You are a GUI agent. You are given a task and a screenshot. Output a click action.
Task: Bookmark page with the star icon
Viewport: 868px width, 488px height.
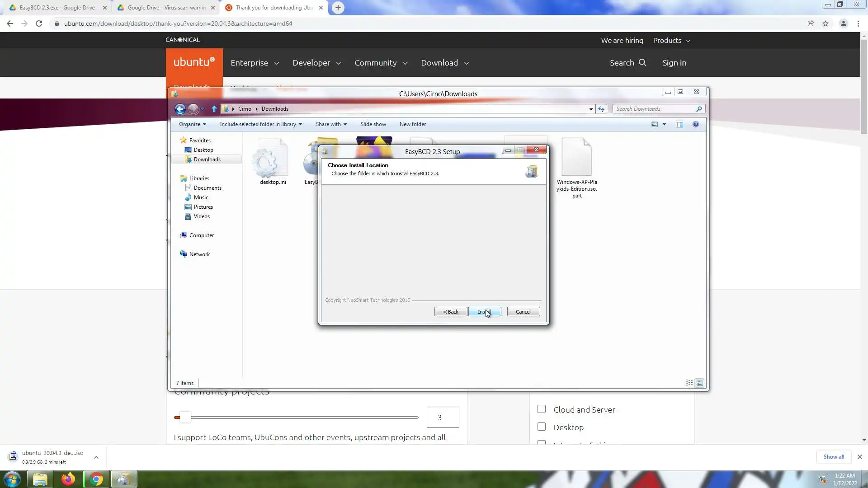tap(826, 23)
